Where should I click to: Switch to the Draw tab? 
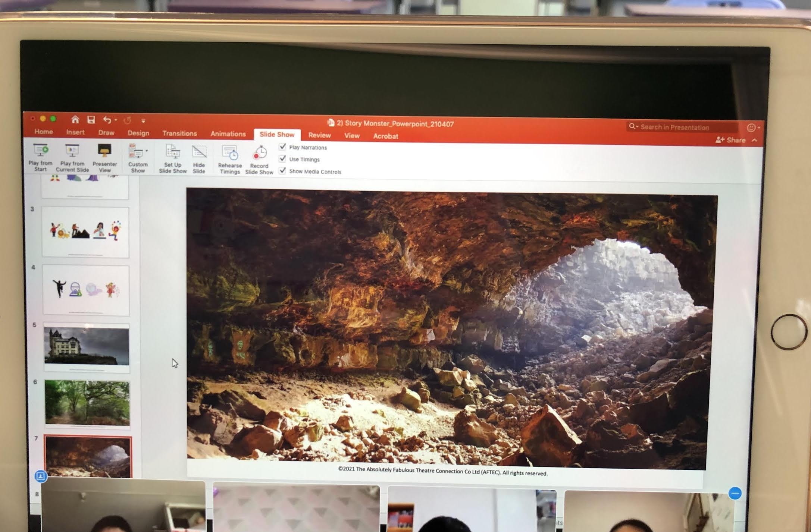pyautogui.click(x=106, y=132)
